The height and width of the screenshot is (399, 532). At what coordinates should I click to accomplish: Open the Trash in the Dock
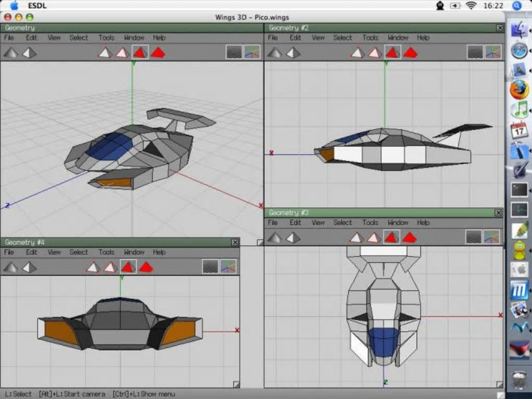[x=519, y=380]
